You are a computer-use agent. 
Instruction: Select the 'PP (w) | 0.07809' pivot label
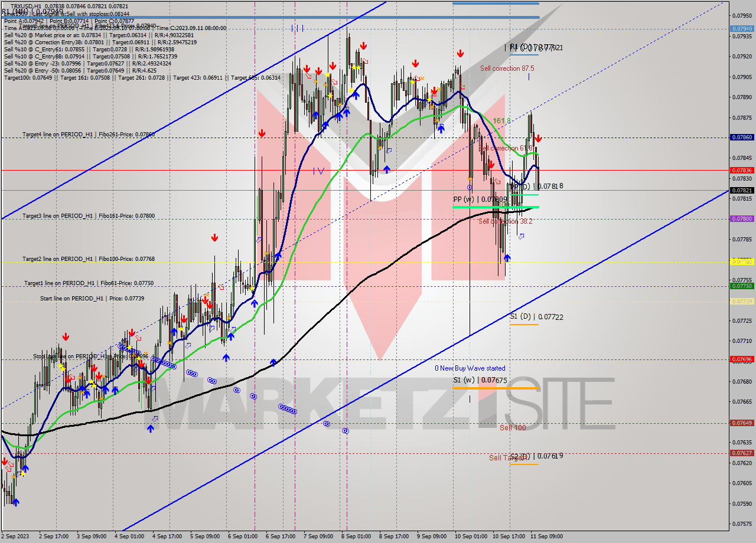pos(480,199)
